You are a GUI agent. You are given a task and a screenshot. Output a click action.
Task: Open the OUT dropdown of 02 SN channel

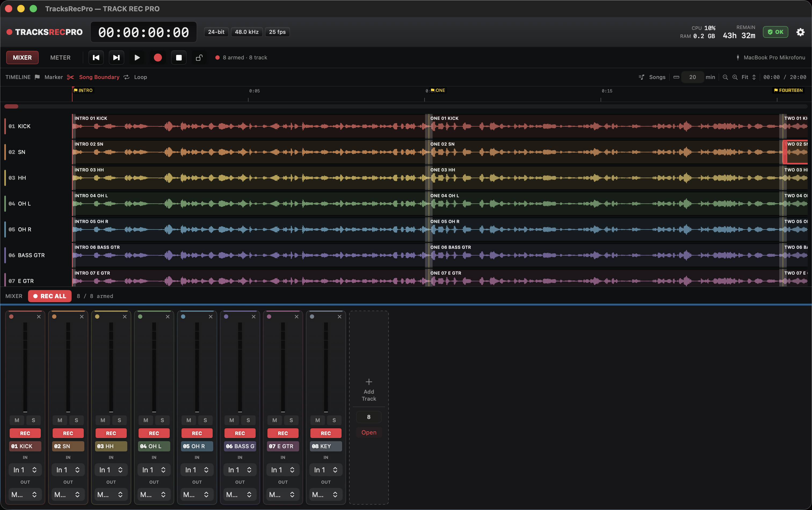[x=68, y=495]
